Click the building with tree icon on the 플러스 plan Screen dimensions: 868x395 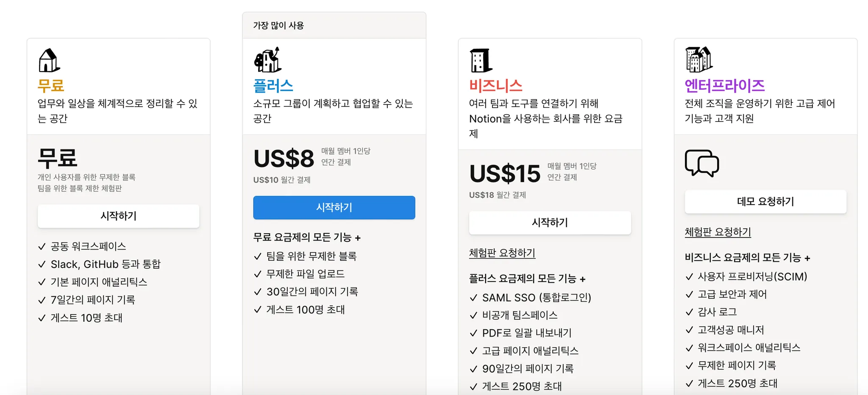tap(268, 60)
